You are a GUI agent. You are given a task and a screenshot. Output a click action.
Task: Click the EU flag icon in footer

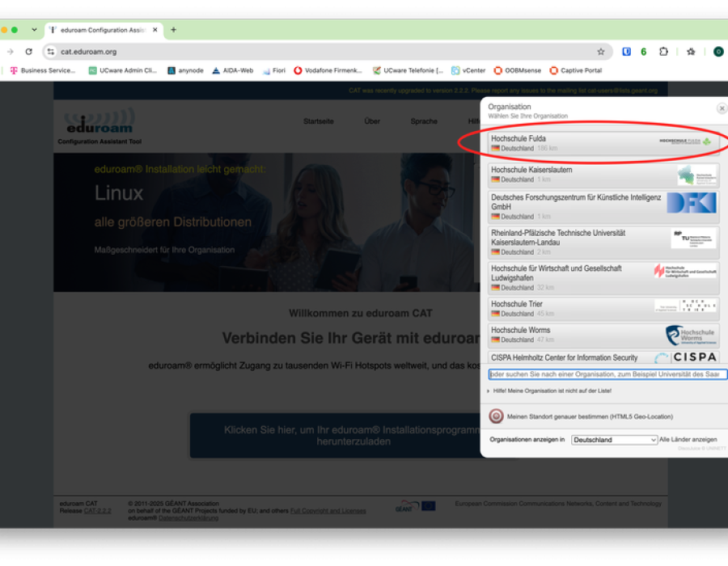(428, 505)
